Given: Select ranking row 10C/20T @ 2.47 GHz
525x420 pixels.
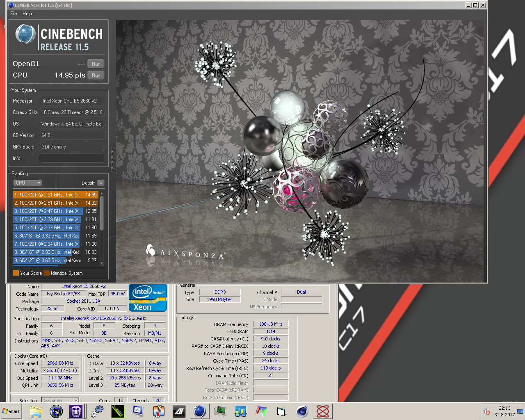Looking at the screenshot, I should [x=55, y=211].
